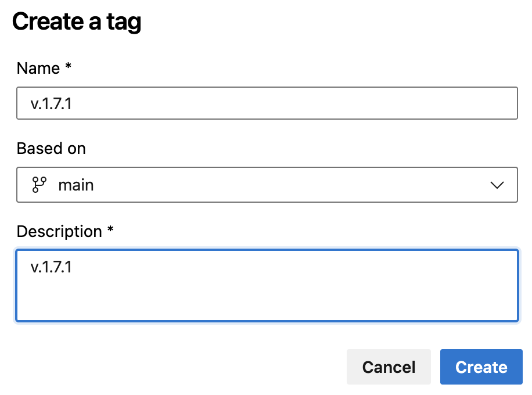Click the v.1.7.1 text in Description box

(51, 267)
